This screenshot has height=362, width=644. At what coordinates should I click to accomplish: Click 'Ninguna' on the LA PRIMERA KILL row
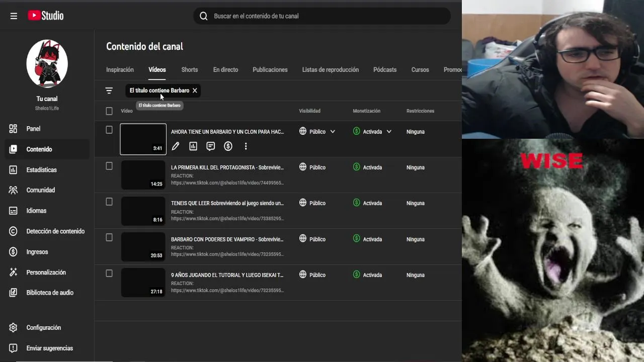(416, 167)
